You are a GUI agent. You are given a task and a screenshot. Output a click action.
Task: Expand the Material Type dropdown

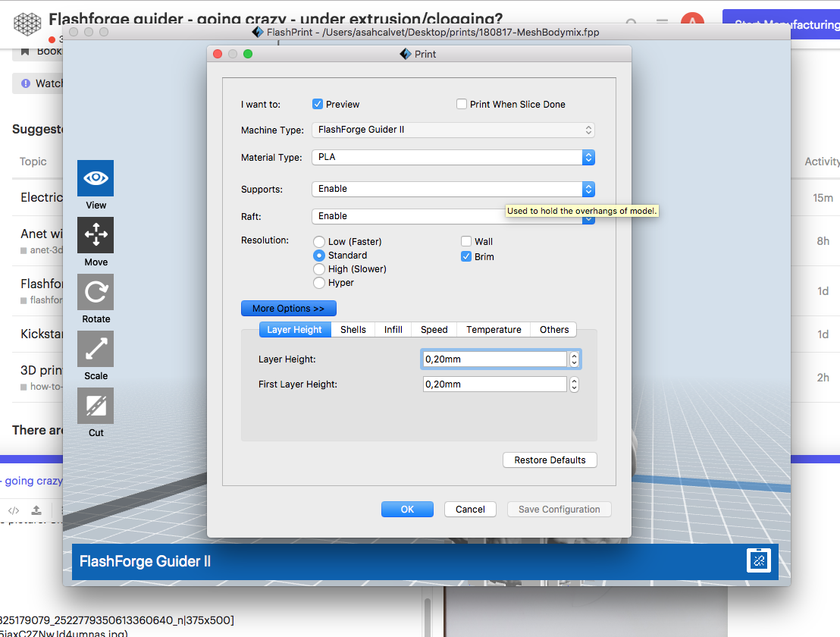tap(453, 158)
